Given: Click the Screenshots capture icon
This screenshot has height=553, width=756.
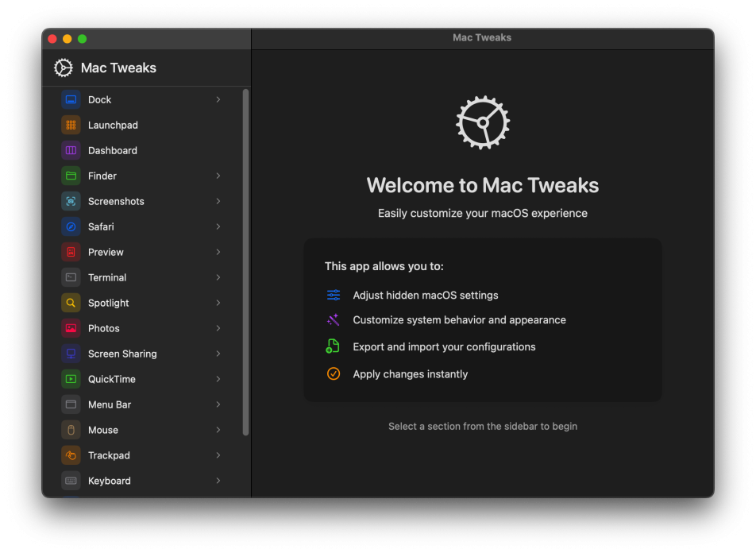Looking at the screenshot, I should [71, 201].
